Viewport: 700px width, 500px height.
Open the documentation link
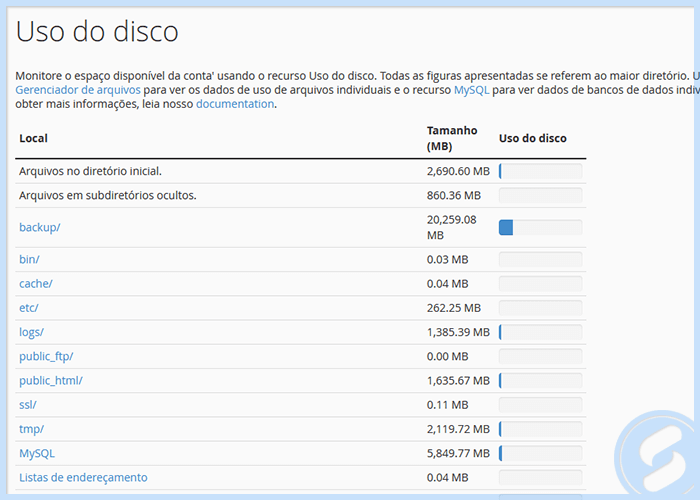[235, 104]
